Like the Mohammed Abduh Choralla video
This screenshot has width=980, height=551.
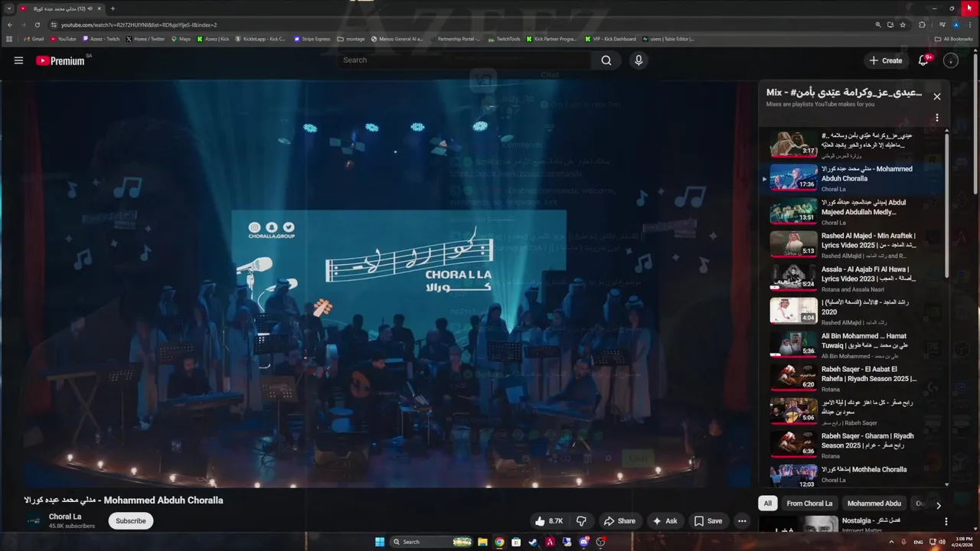(548, 521)
